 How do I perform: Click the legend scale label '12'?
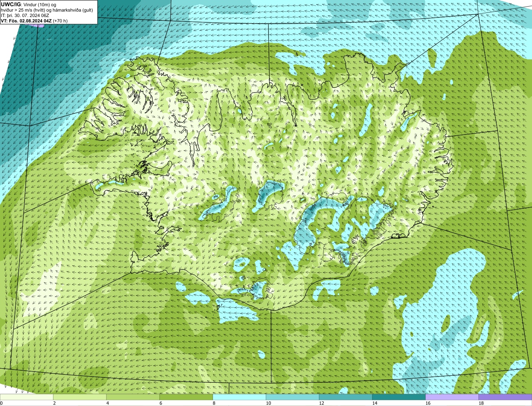[x=322, y=403]
